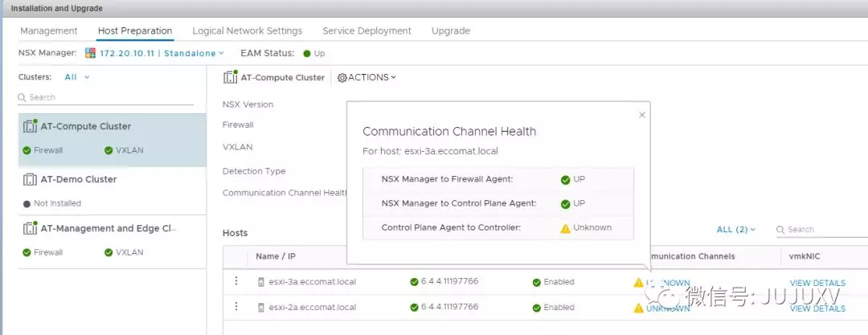The height and width of the screenshot is (335, 868).
Task: Open actions menu for esxi-3a.eccomat.local
Action: point(236,281)
